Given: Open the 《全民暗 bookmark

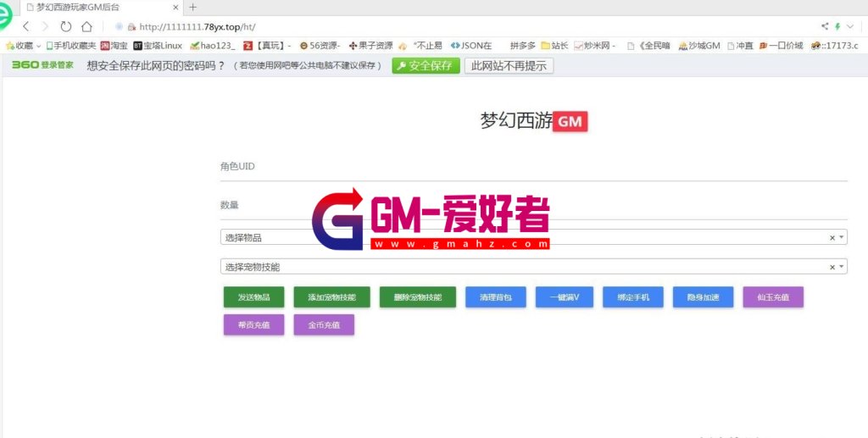Looking at the screenshot, I should click(648, 46).
